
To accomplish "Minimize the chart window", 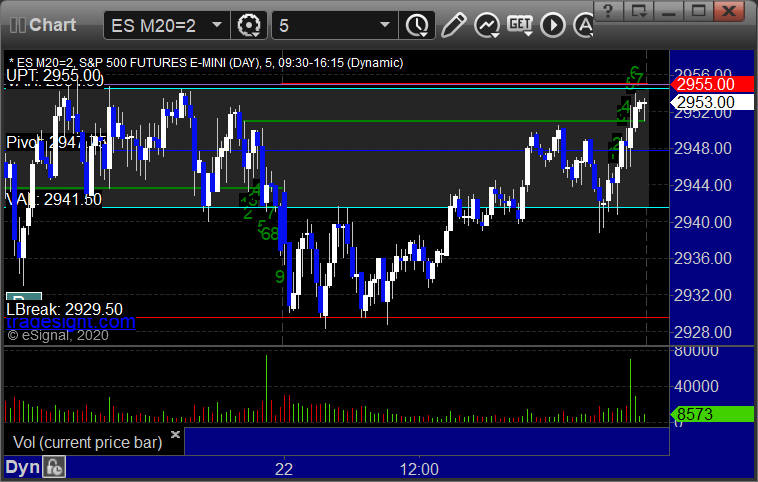I will 669,11.
